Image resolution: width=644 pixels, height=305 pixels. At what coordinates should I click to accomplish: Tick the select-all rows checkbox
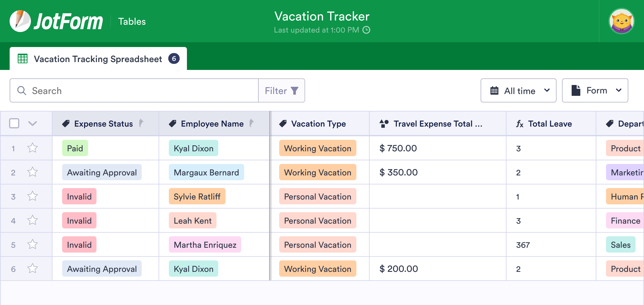point(14,123)
